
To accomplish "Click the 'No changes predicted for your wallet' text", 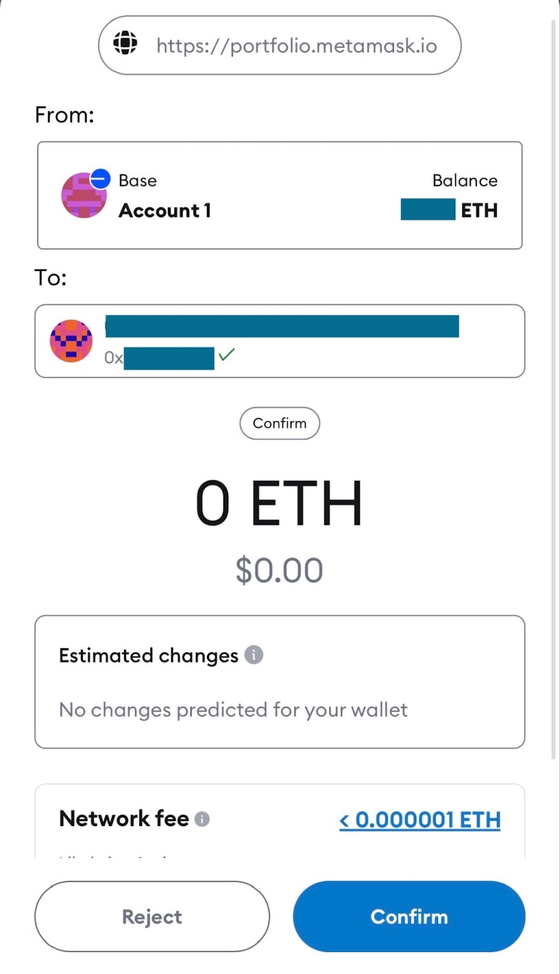I will coord(233,710).
